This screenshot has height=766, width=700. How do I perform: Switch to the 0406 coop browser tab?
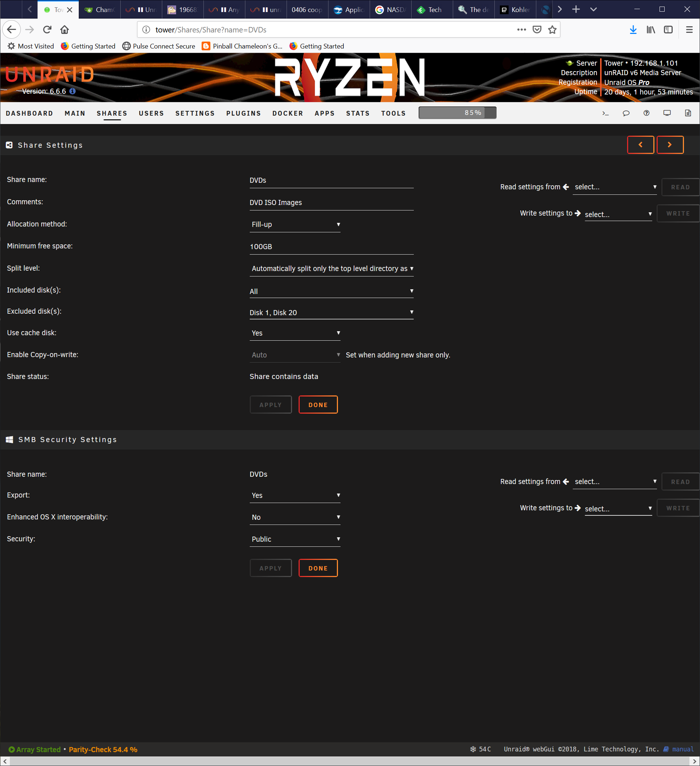[x=307, y=9]
